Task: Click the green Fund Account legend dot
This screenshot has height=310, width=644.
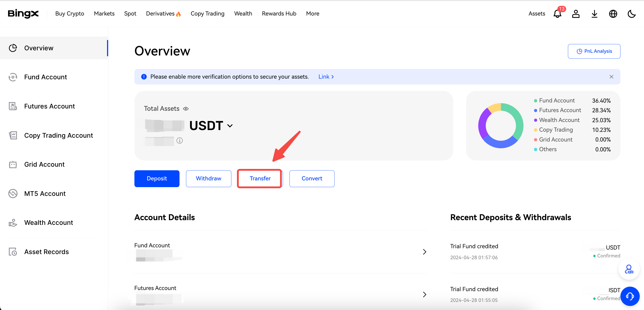Action: (535, 101)
